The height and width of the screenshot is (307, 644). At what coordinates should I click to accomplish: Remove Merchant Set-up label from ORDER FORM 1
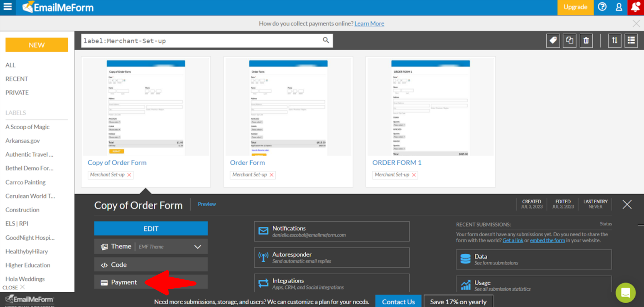tap(414, 175)
